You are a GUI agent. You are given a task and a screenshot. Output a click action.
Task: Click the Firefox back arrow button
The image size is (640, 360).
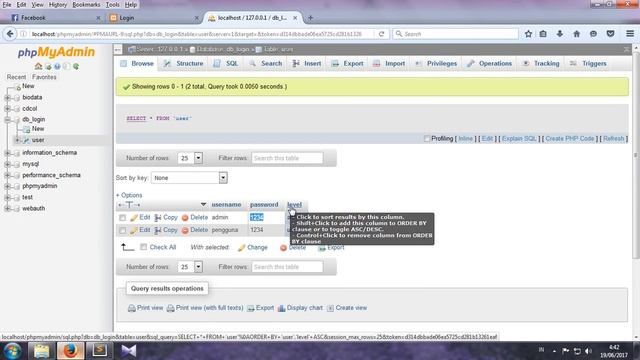pos(10,34)
